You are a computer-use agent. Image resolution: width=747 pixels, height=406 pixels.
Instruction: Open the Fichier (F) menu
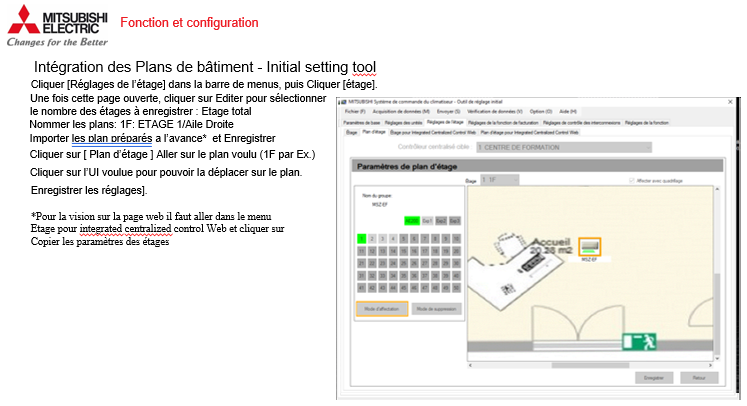pos(355,112)
